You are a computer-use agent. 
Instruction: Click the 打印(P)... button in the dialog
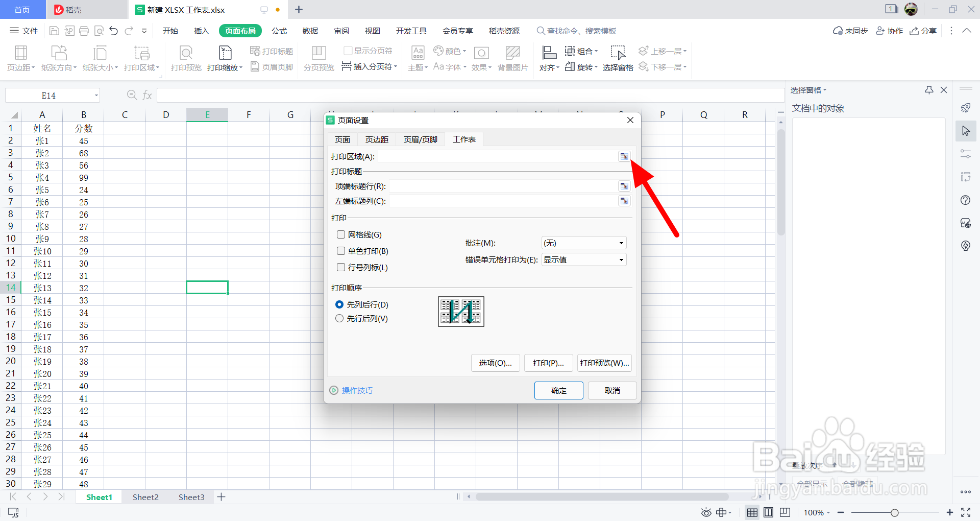(x=549, y=363)
